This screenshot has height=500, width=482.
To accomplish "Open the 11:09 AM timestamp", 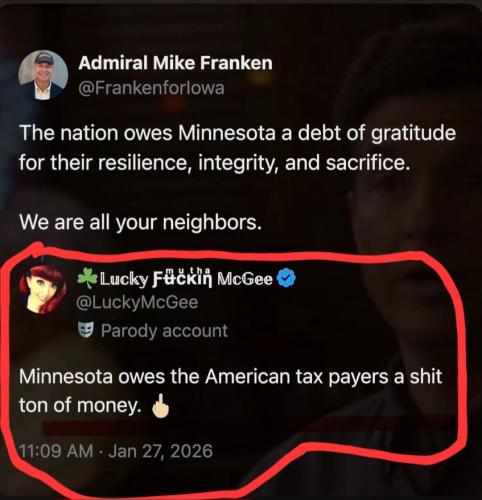I will point(56,451).
